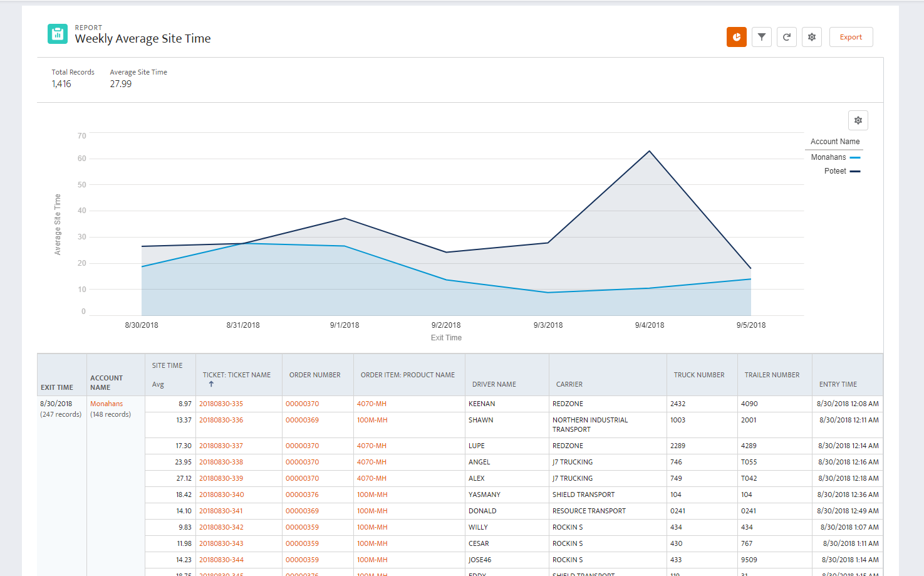Open ticket 20180830-336
Image resolution: width=924 pixels, height=576 pixels.
(x=221, y=420)
